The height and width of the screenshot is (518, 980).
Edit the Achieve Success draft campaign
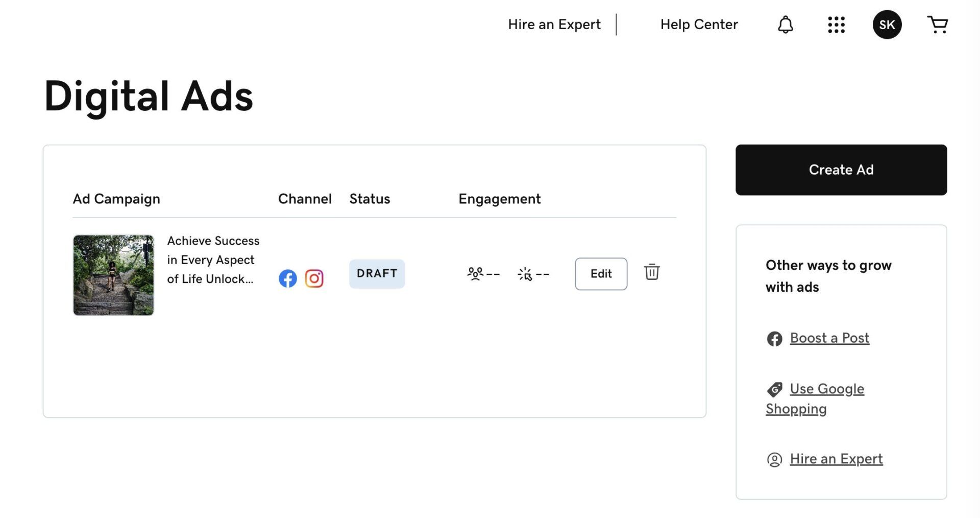pyautogui.click(x=601, y=274)
